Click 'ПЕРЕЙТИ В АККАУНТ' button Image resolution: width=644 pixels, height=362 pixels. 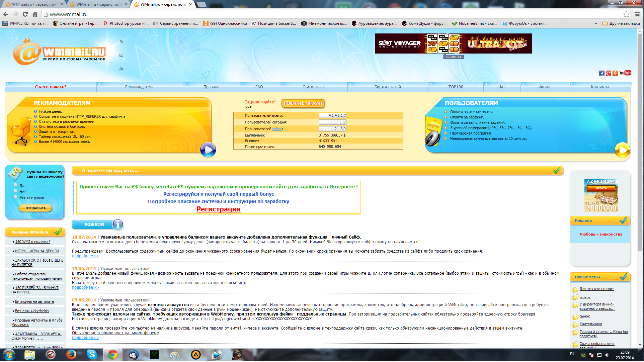click(x=303, y=103)
